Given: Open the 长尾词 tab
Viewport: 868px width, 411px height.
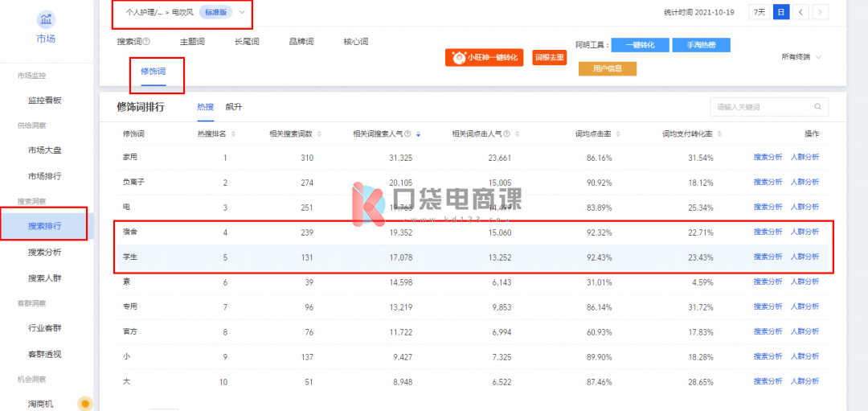Looking at the screenshot, I should (247, 42).
